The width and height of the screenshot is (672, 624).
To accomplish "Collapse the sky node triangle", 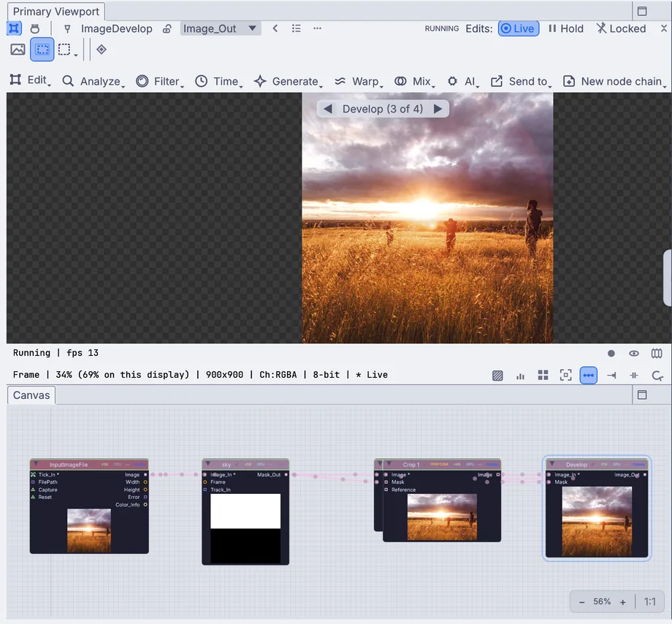I will [x=208, y=464].
